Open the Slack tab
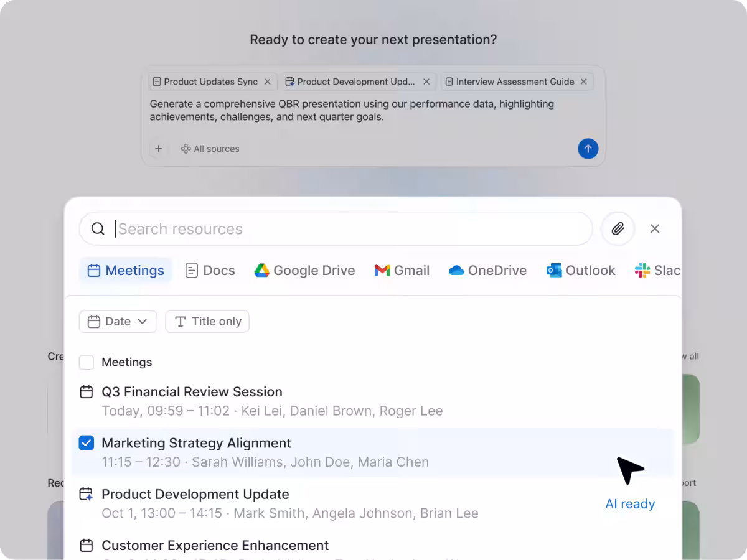 657,270
